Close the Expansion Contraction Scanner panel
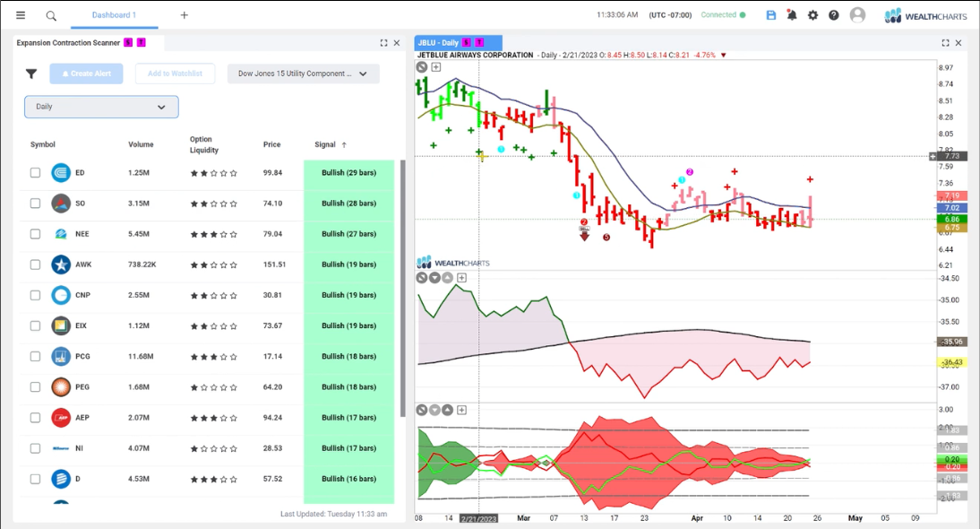 point(396,43)
